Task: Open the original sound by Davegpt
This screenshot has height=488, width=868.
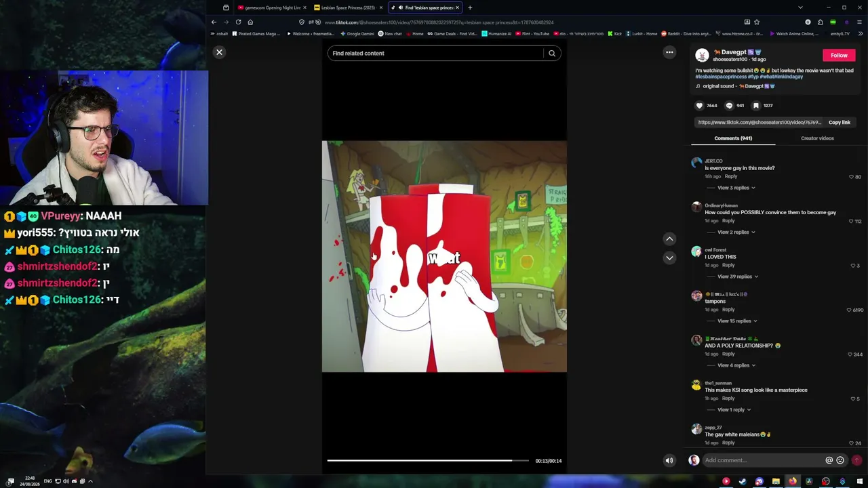Action: (x=735, y=86)
